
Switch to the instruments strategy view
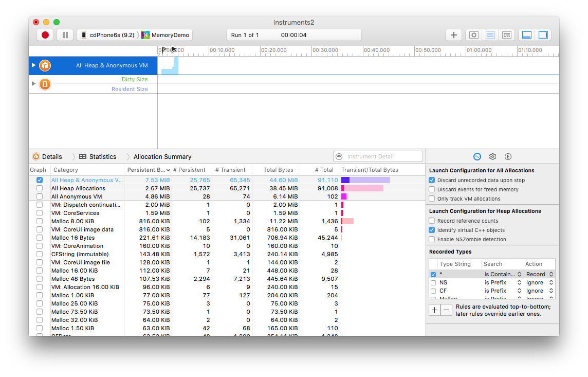point(490,34)
